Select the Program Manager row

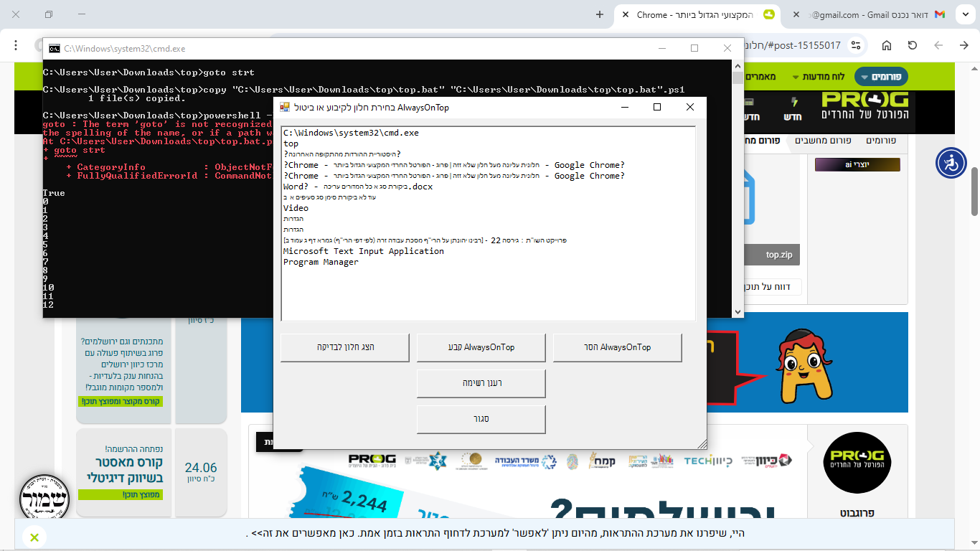tap(488, 262)
